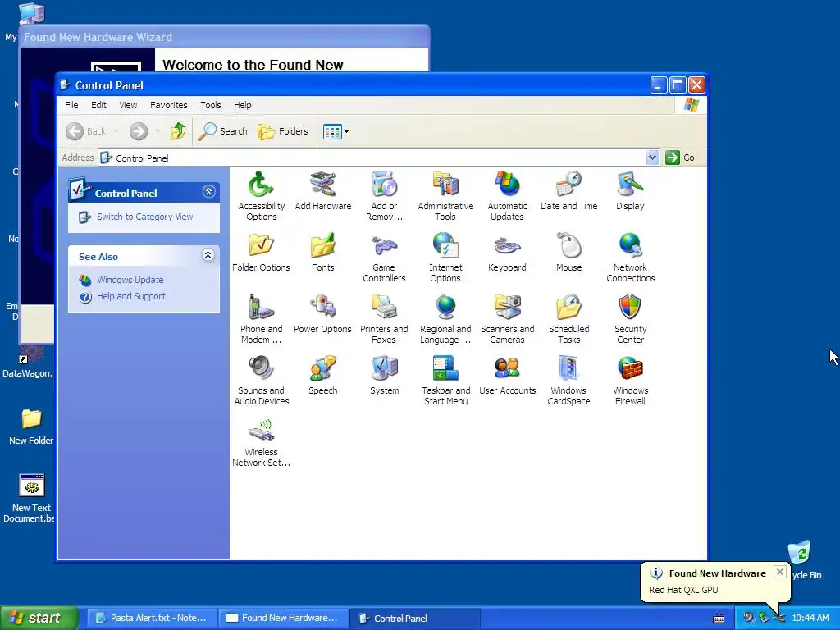Select Phone and Modem Options icon
Viewport: 840px width, 630px height.
[x=261, y=319]
